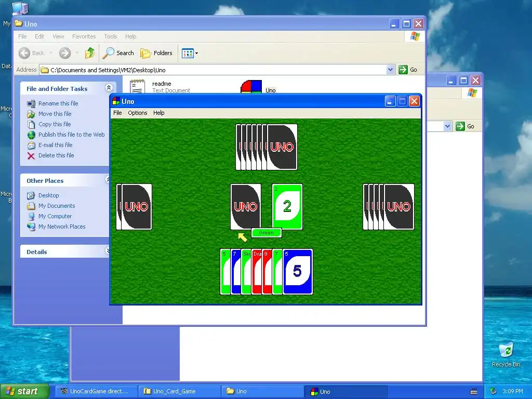This screenshot has width=532, height=399.
Task: Expand address dropdown in background Explorer window
Action: [x=447, y=126]
